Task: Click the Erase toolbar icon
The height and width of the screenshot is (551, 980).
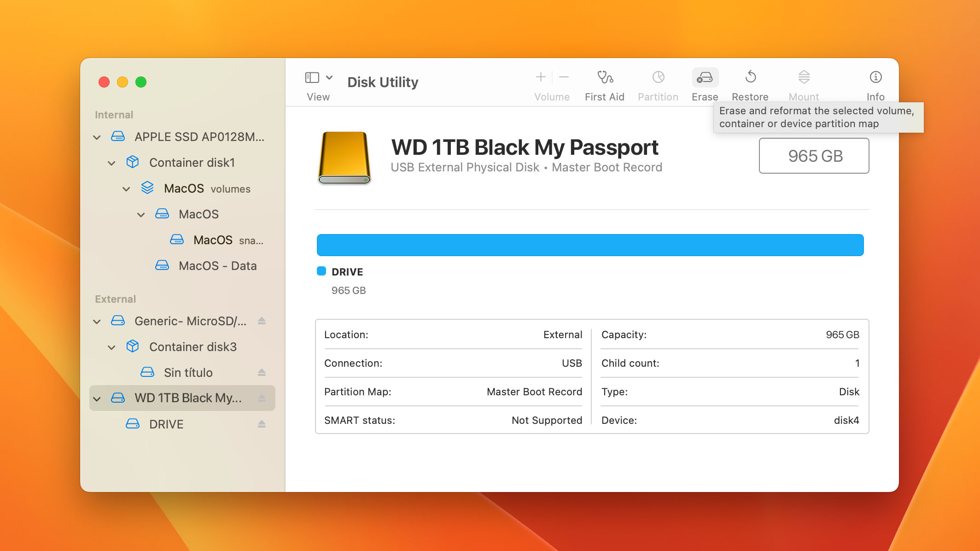Action: tap(705, 77)
